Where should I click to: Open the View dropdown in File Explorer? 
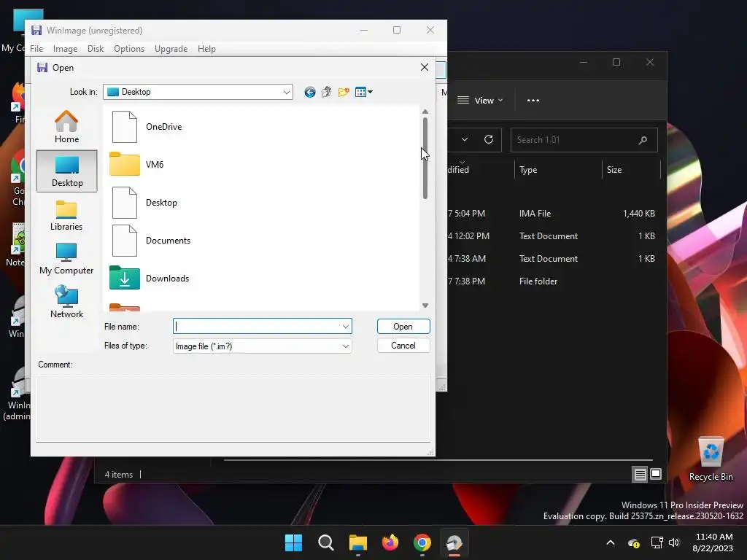point(480,101)
